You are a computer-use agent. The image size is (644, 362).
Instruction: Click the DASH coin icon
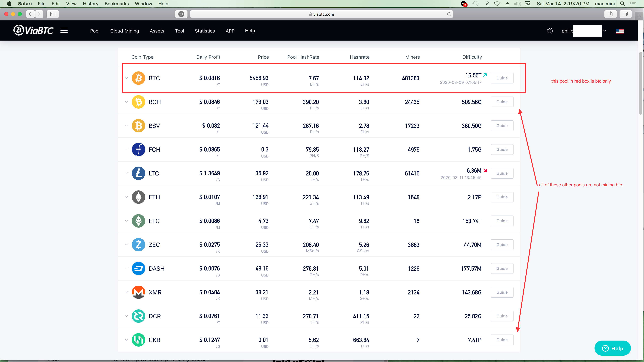coord(138,268)
